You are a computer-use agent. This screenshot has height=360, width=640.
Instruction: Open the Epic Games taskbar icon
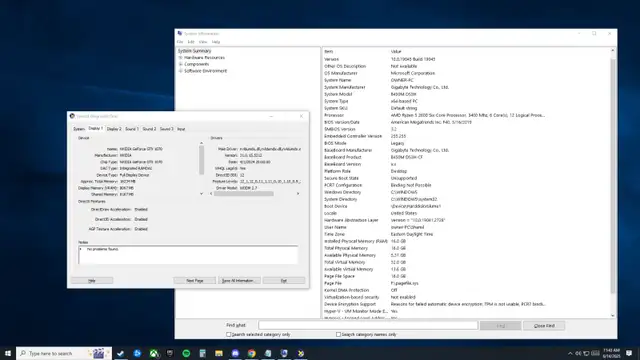(170, 353)
